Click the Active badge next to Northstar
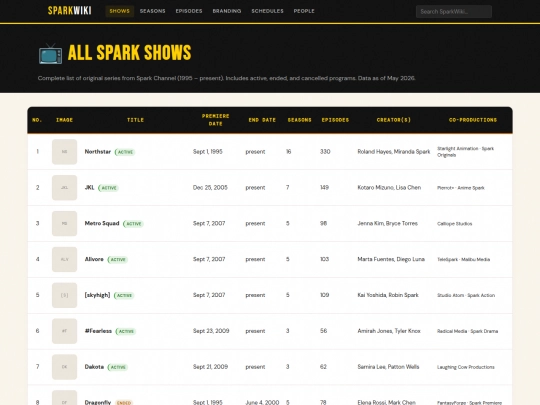 coord(125,152)
